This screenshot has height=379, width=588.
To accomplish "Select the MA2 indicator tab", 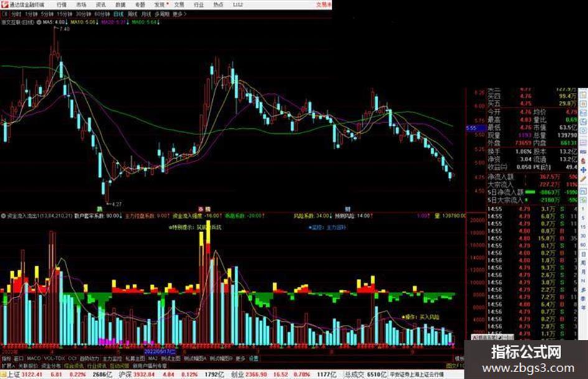I will (x=152, y=358).
